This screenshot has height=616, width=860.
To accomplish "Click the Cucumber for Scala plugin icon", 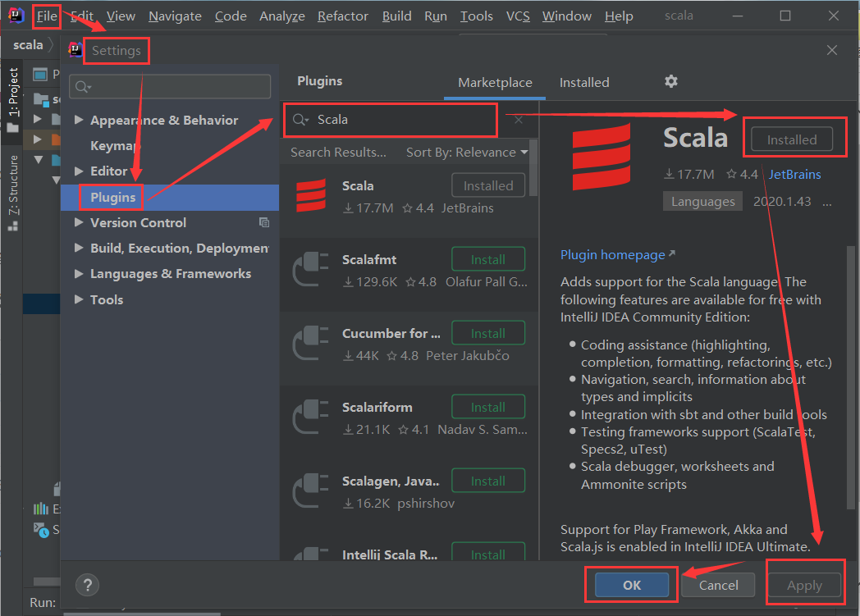I will pyautogui.click(x=310, y=343).
